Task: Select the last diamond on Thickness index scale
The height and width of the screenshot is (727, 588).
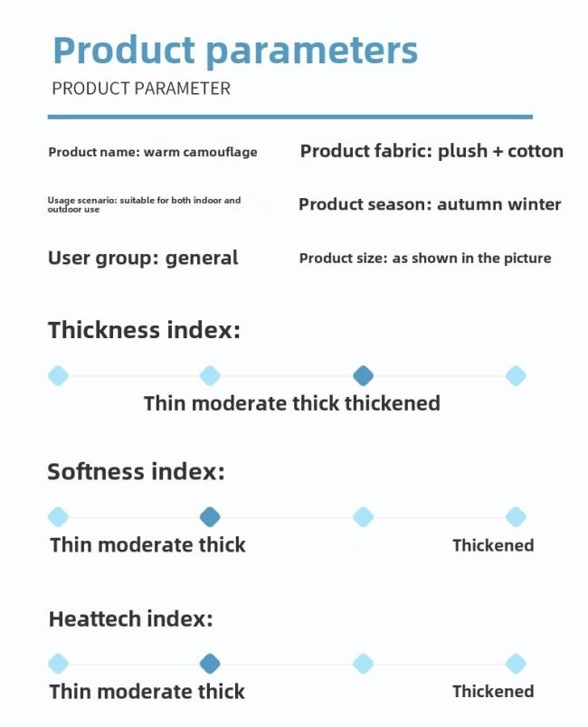Action: pyautogui.click(x=516, y=375)
